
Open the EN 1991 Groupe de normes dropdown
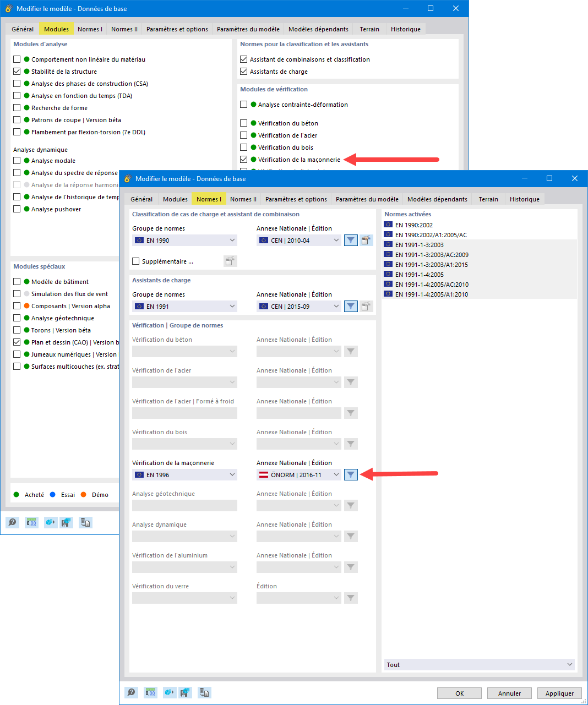(184, 307)
